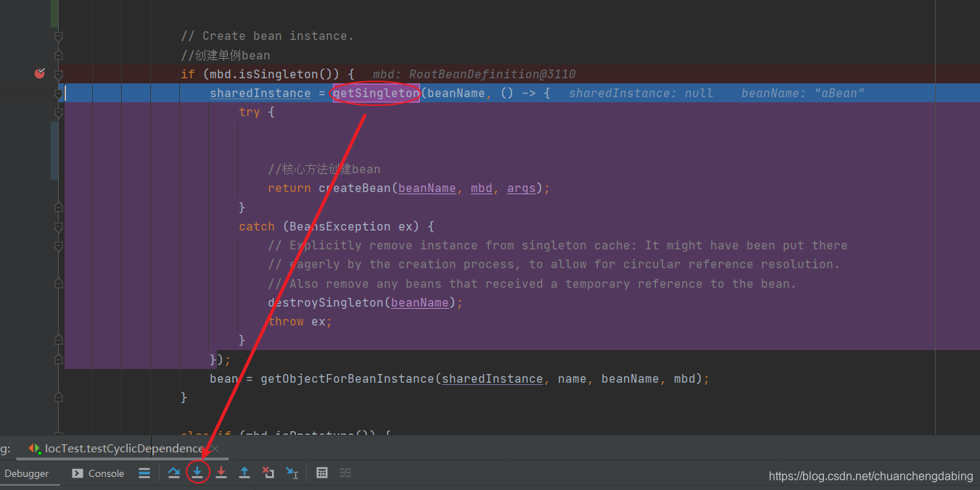Click the mbd.isSingleton() condition
Screen dimensions: 980x490
click(x=271, y=74)
